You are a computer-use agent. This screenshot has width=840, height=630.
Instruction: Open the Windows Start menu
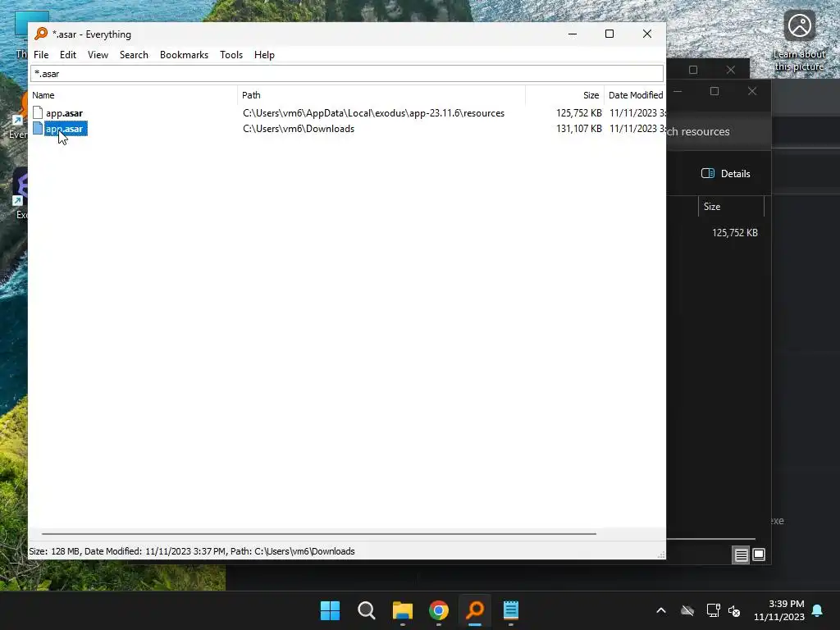330,610
